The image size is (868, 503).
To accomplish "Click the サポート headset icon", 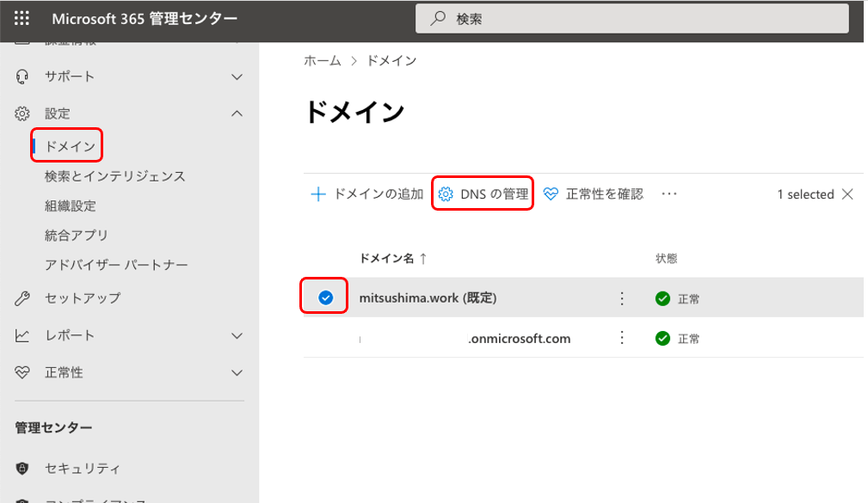I will 22,77.
